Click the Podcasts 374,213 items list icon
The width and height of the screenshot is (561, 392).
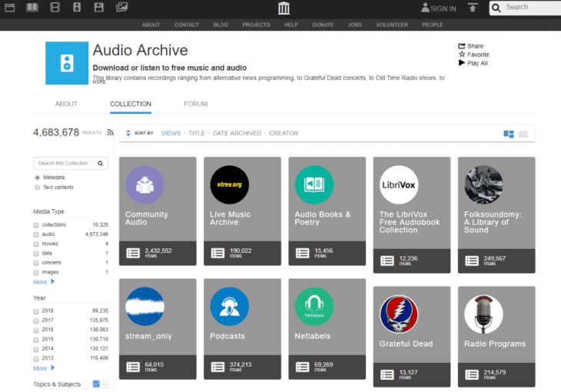tap(218, 367)
